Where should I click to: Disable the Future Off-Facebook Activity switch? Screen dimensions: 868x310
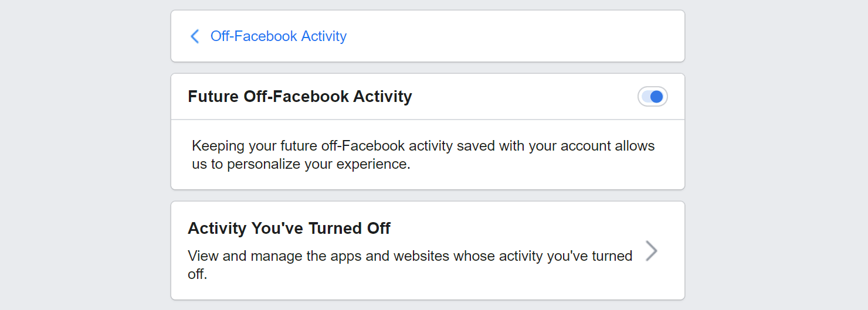click(652, 97)
